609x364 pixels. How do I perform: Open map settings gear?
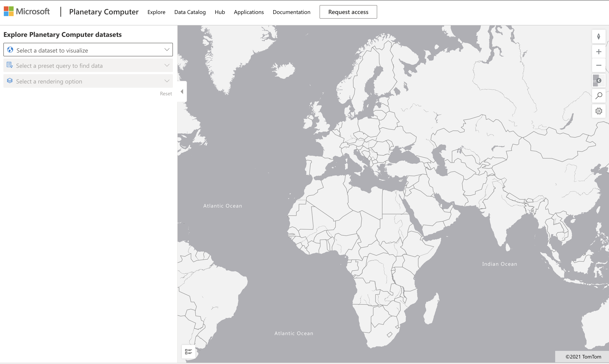(x=598, y=111)
